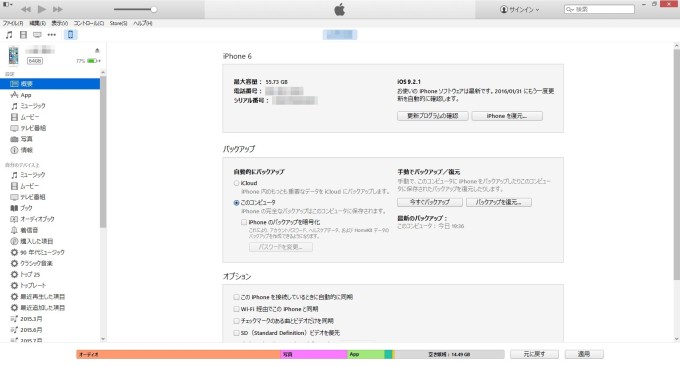Open the Store(S) menu
Viewport: 680px width, 366px height.
pyautogui.click(x=118, y=23)
